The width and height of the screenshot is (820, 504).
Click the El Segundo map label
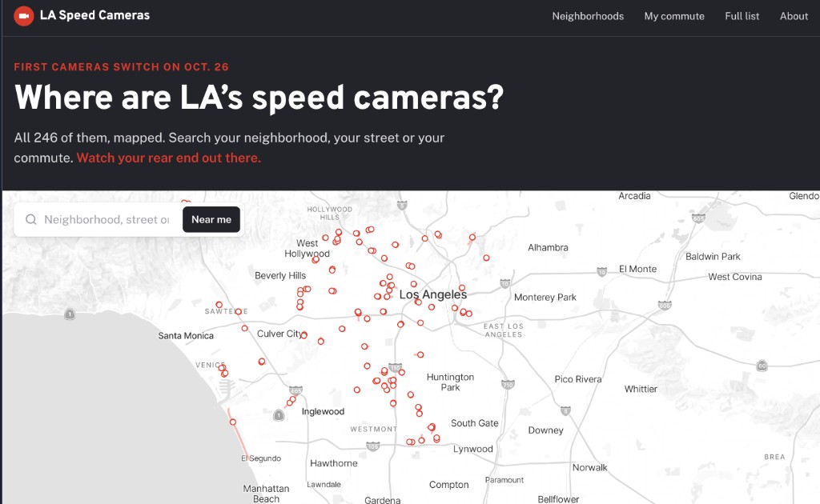click(x=261, y=458)
